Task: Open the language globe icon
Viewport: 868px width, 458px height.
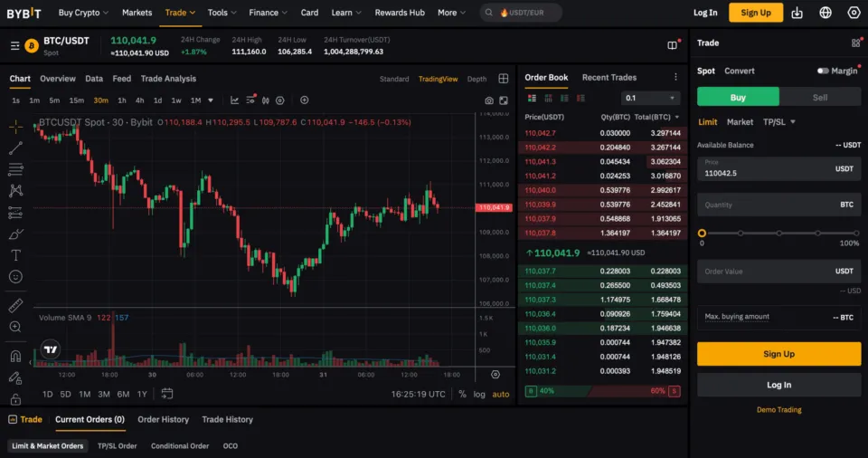Action: point(826,13)
